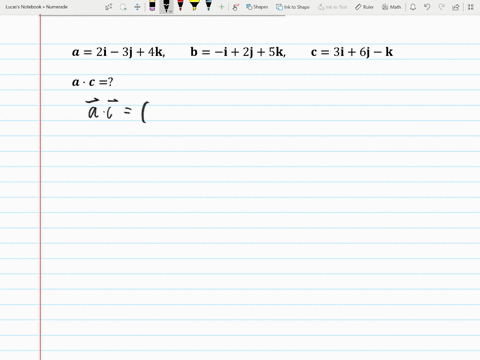
Task: Redo the last action
Action: click(x=441, y=7)
